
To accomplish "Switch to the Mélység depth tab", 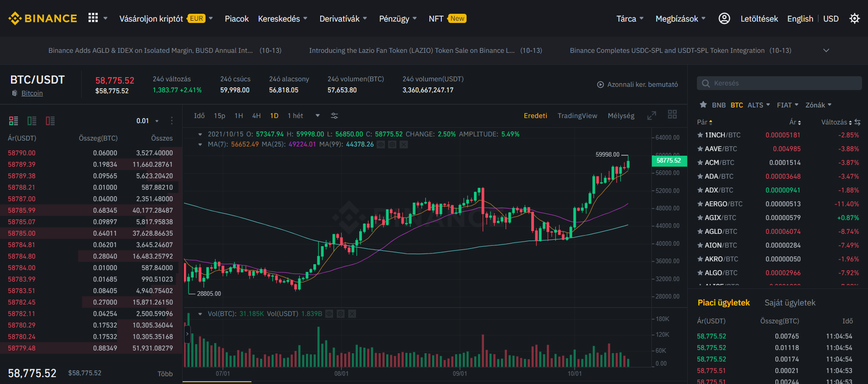I will point(621,116).
